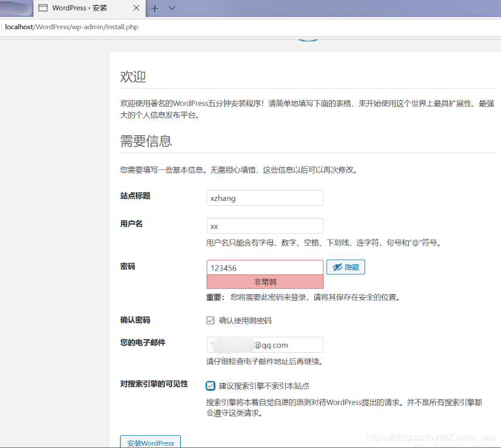Click the 站点标题 field containing xzhang
This screenshot has width=501, height=448.
(265, 198)
